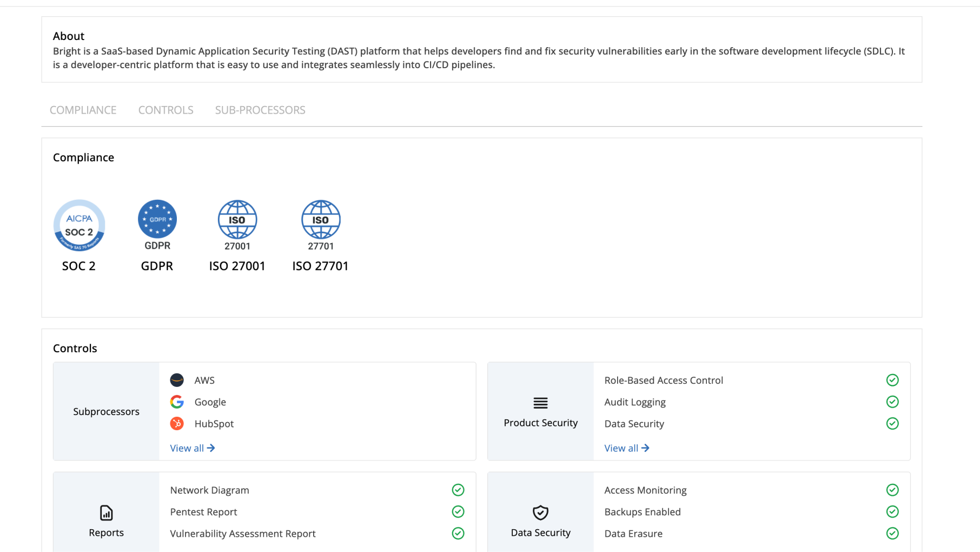Viewport: 980px width, 552px height.
Task: Click the AICPA SOC 2 badge
Action: pyautogui.click(x=79, y=225)
